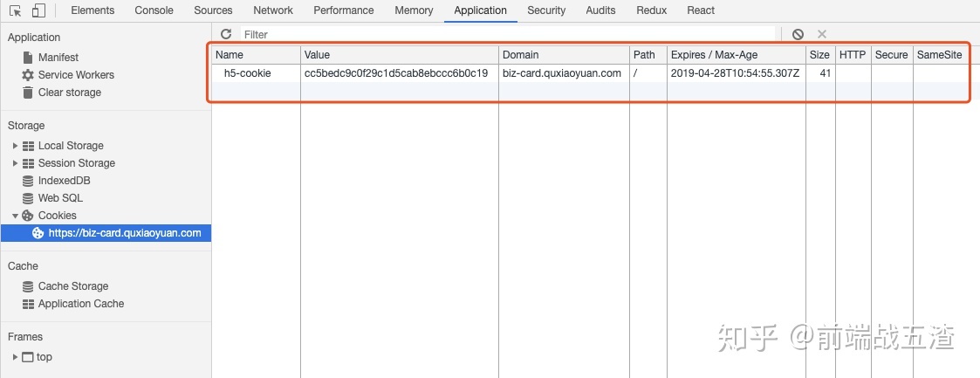Click the size value 41 cell
Screen dimensions: 980x378
(x=820, y=73)
